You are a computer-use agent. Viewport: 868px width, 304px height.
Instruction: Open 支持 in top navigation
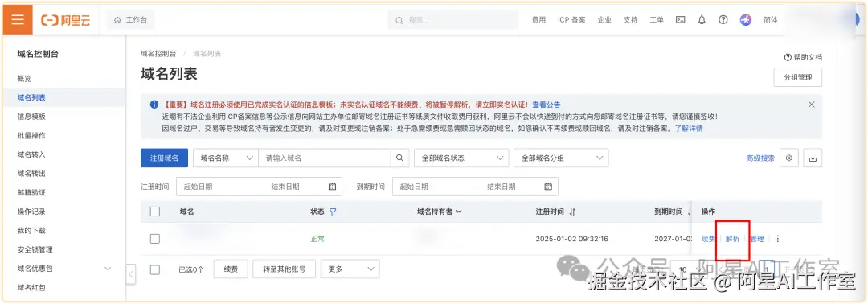tap(631, 20)
